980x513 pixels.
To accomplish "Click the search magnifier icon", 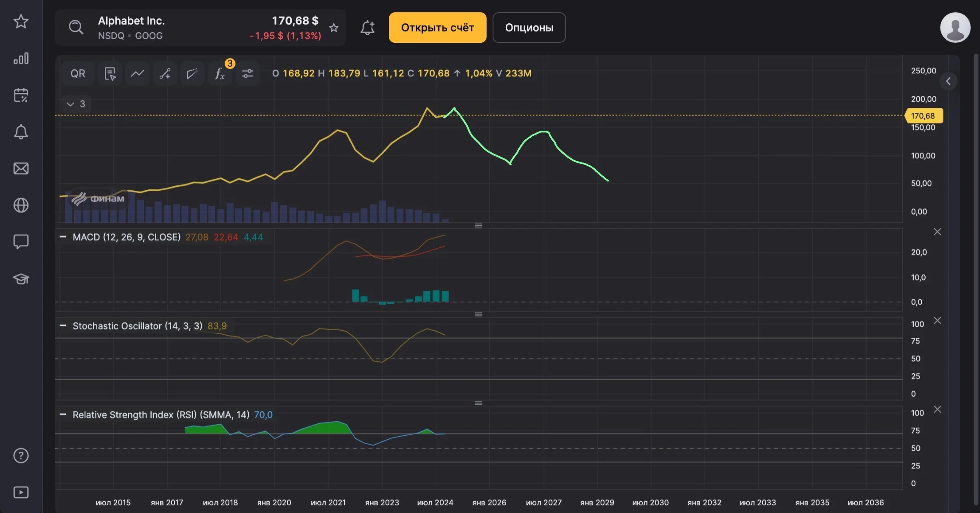I will (x=76, y=27).
